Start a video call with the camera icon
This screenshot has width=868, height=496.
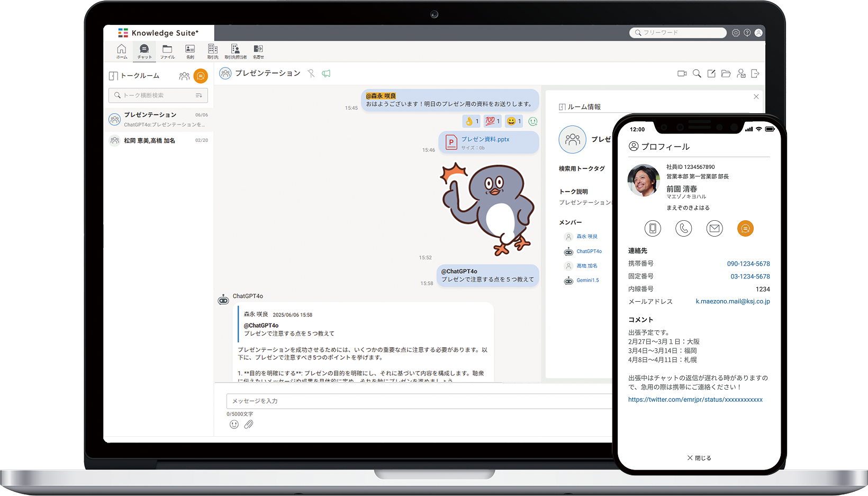(x=682, y=74)
